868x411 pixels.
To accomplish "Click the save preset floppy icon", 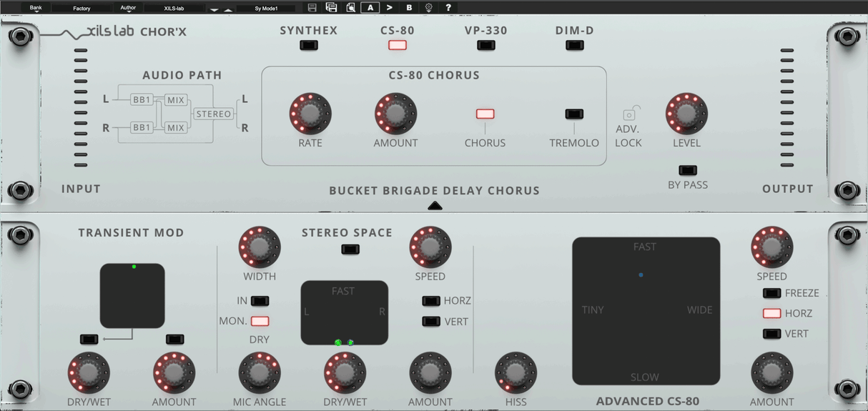I will pos(312,8).
